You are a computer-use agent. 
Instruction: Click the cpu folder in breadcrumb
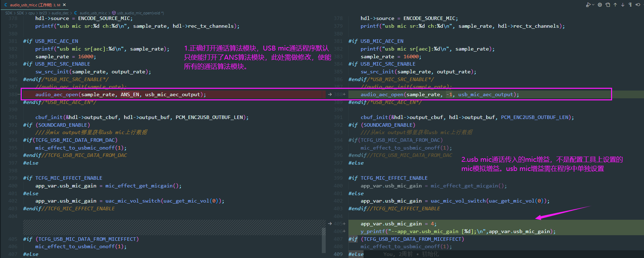(32, 13)
